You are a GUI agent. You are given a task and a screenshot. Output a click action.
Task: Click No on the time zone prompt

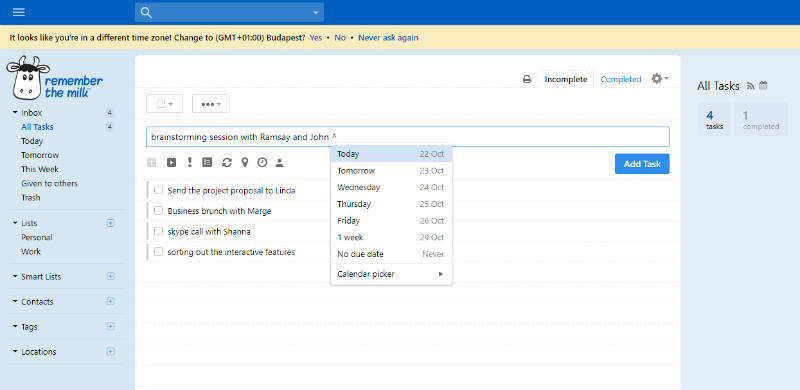coord(340,37)
